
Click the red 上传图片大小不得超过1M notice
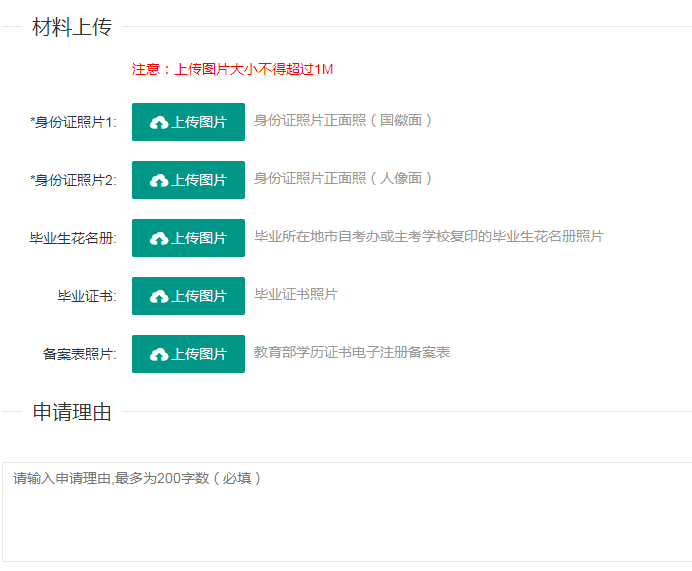pyautogui.click(x=232, y=69)
